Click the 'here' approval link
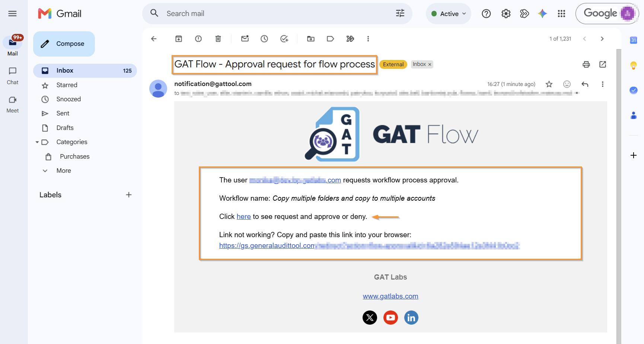Image resolution: width=644 pixels, height=344 pixels. 243,217
